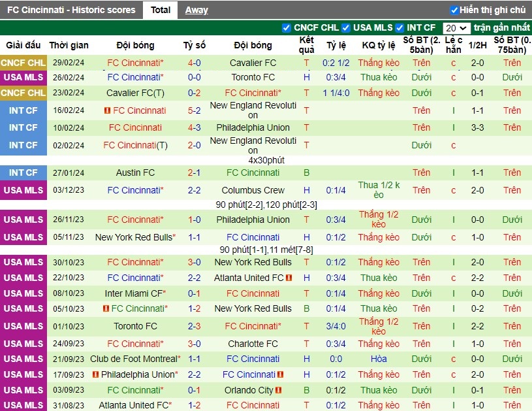532x411 pixels.
Task: Click red card icon after FC Cincinnati 17/09/23
Action: (280, 374)
